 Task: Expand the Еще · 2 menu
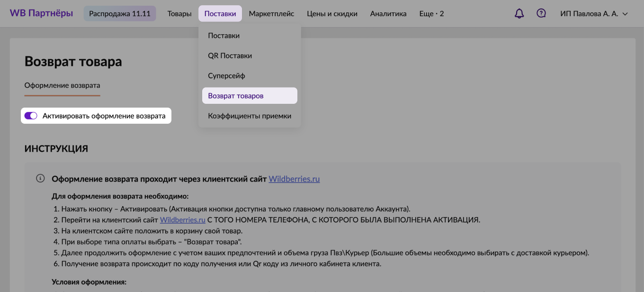pos(431,13)
